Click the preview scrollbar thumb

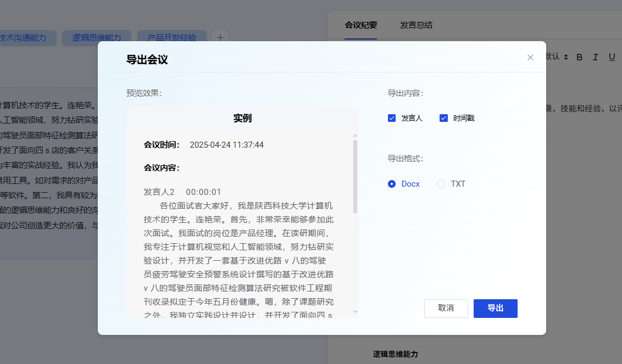point(355,176)
